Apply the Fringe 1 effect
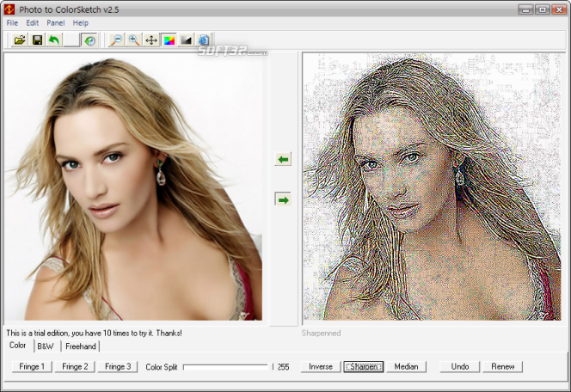 (x=32, y=366)
